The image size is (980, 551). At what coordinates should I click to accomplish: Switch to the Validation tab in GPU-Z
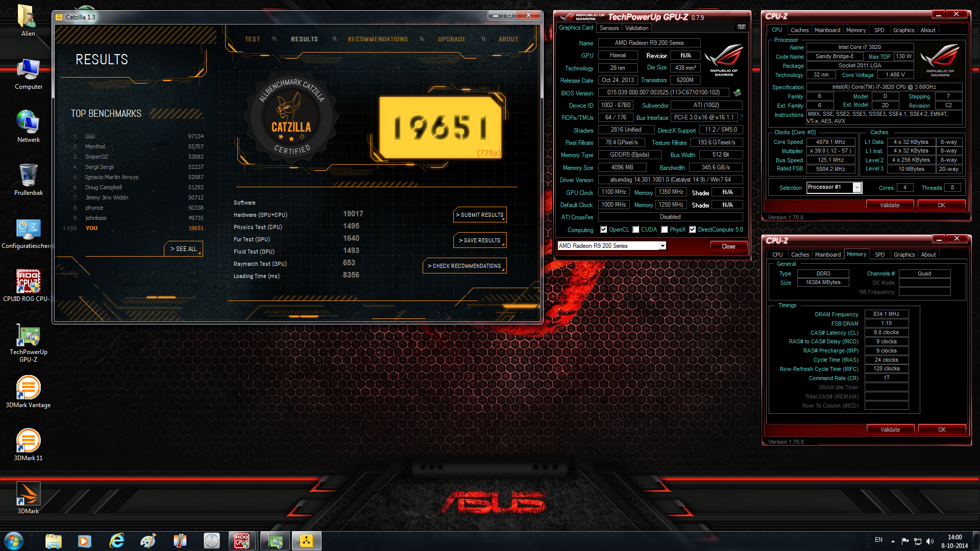coord(636,28)
